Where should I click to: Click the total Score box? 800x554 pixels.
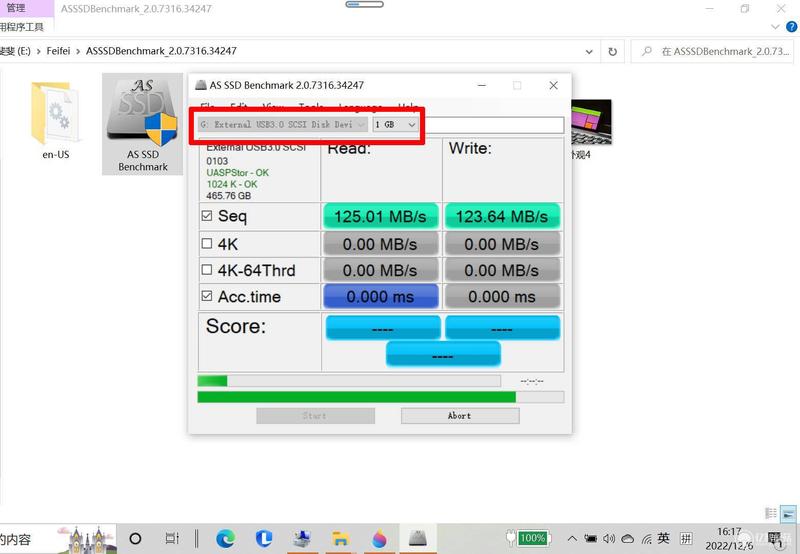click(x=443, y=354)
